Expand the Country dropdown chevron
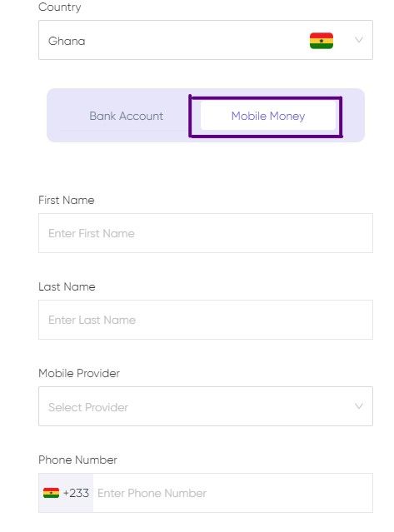The height and width of the screenshot is (532, 394). click(x=359, y=40)
